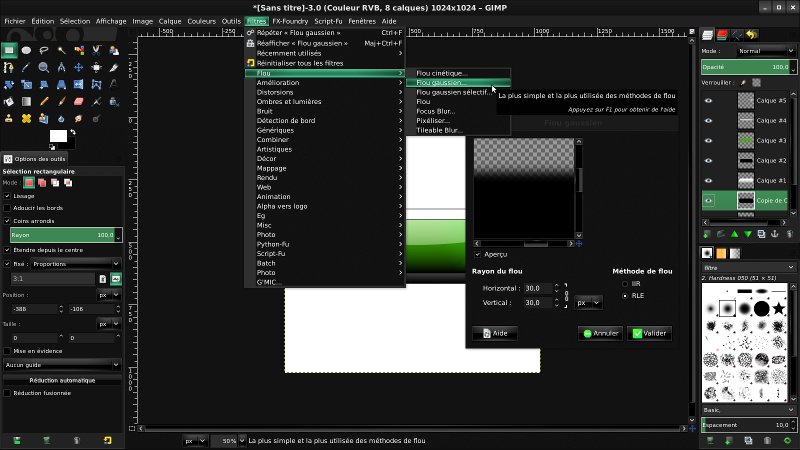The height and width of the screenshot is (450, 800).
Task: Select the Fuzzy select magic wand tool
Action: click(x=61, y=50)
